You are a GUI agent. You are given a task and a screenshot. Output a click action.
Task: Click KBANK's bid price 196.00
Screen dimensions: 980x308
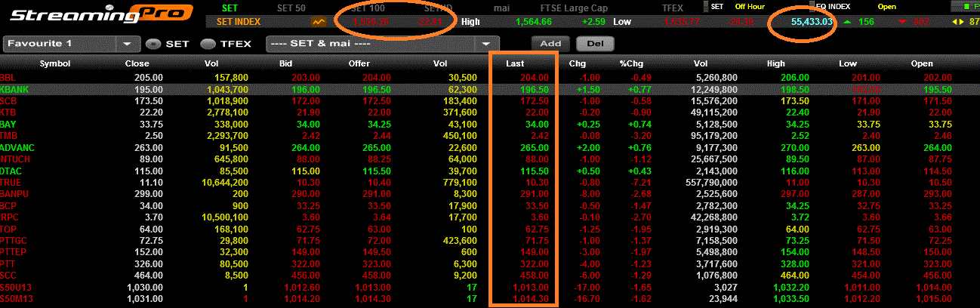point(306,89)
